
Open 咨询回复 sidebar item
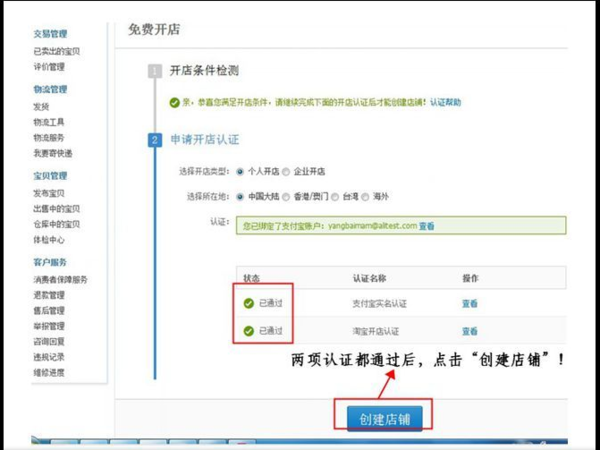pos(49,341)
